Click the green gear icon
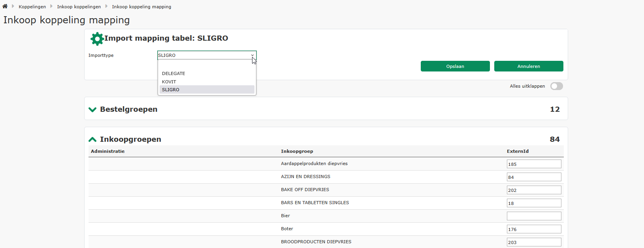The image size is (644, 248). (x=97, y=39)
